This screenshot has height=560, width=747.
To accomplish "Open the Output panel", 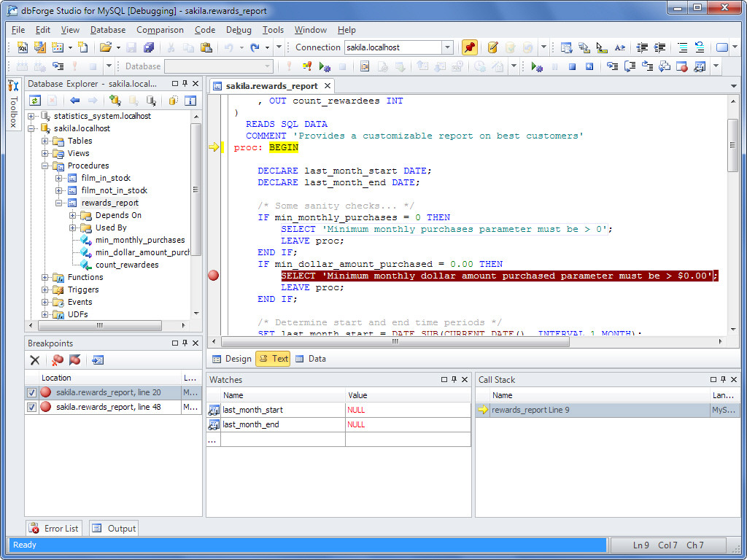I will click(x=115, y=528).
